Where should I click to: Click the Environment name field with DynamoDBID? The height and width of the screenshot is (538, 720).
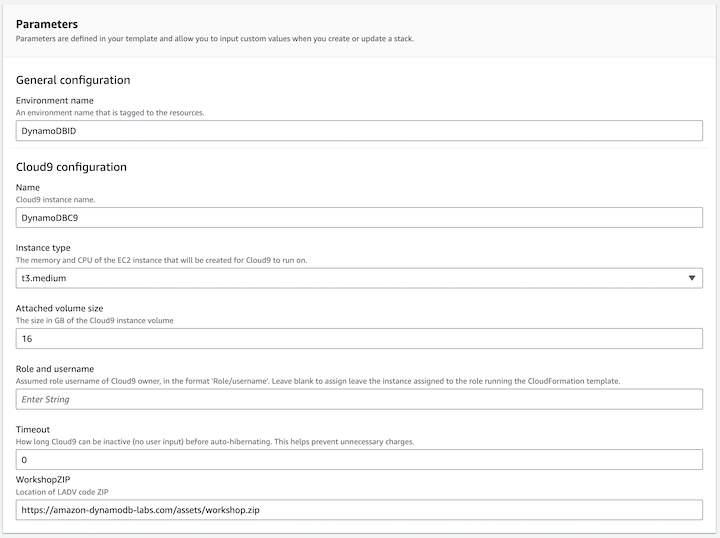[360, 131]
